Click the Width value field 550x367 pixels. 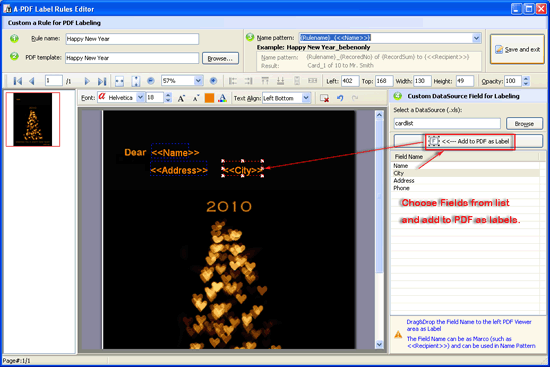coord(422,81)
